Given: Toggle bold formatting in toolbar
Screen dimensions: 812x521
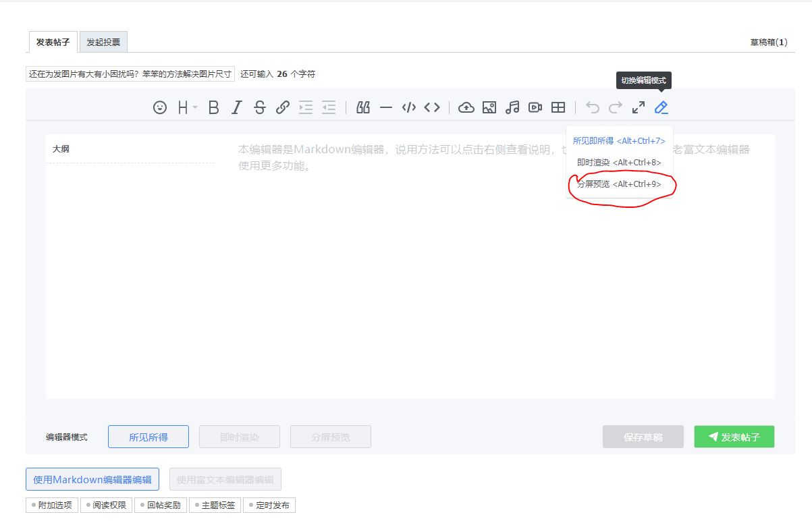Looking at the screenshot, I should click(x=213, y=107).
